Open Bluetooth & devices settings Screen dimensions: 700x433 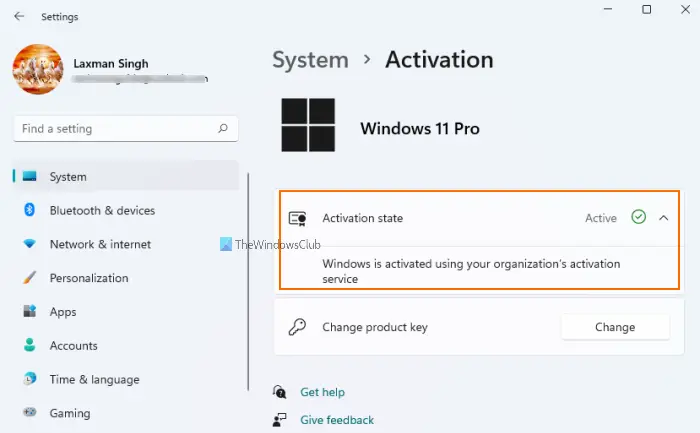point(102,210)
